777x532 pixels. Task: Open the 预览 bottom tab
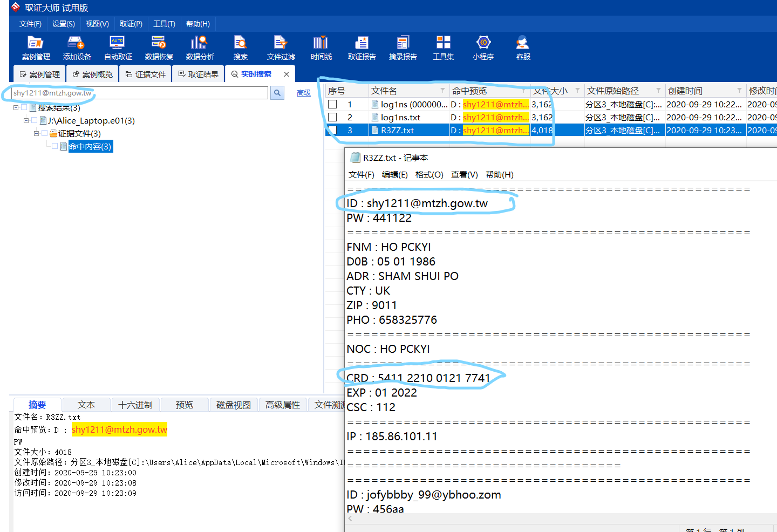tap(185, 405)
